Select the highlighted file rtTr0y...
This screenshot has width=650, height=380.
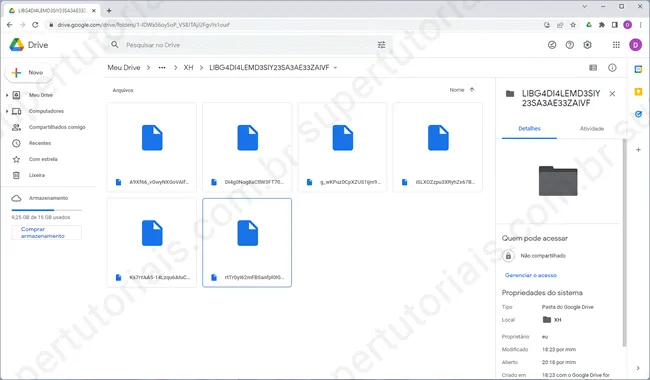pyautogui.click(x=247, y=242)
